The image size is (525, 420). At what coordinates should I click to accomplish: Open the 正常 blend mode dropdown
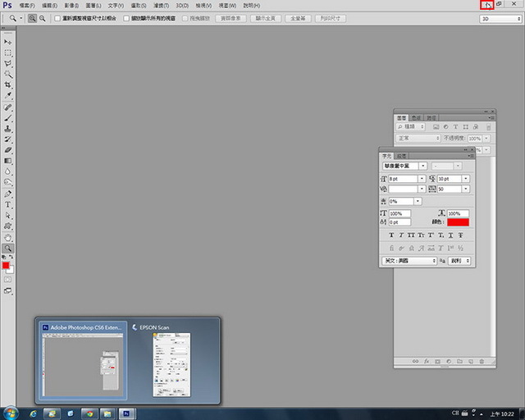(418, 139)
